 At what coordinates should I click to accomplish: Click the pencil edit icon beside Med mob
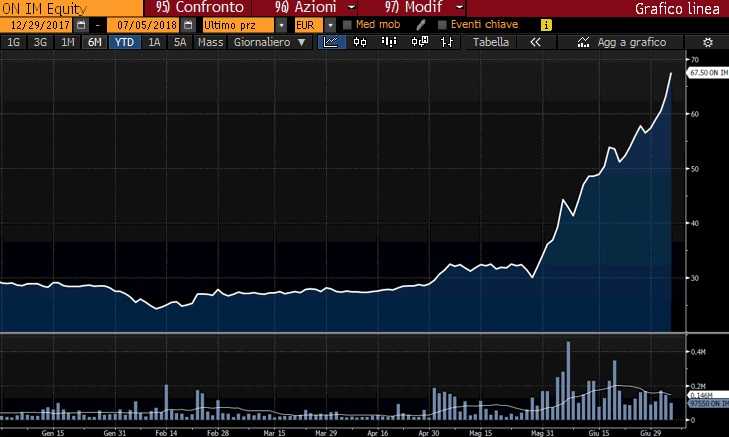coord(421,25)
